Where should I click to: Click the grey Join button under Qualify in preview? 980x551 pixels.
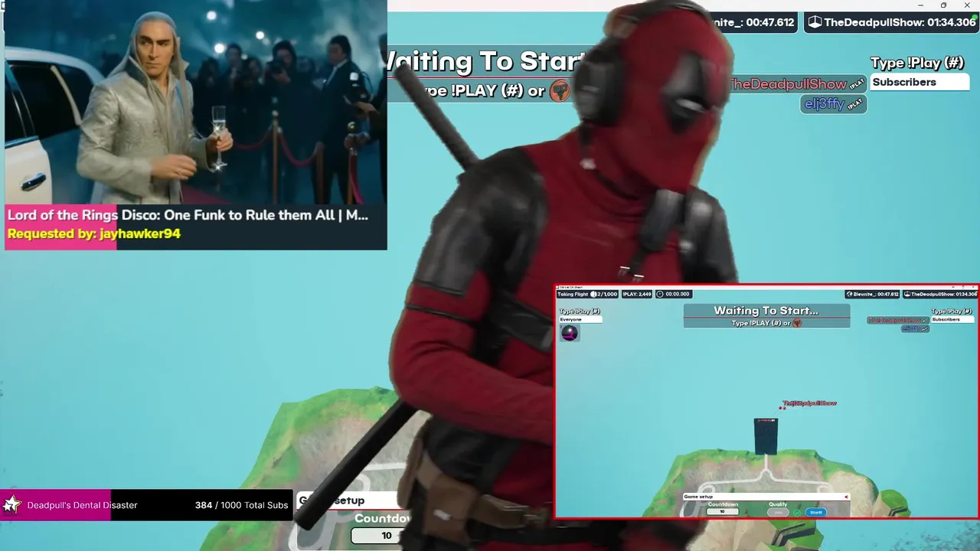779,512
